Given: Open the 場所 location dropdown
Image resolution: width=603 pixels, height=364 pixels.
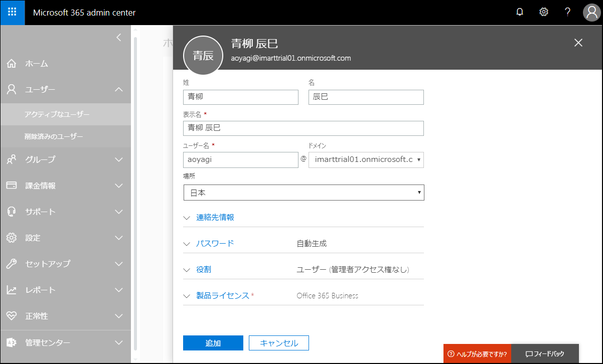Looking at the screenshot, I should tap(304, 193).
